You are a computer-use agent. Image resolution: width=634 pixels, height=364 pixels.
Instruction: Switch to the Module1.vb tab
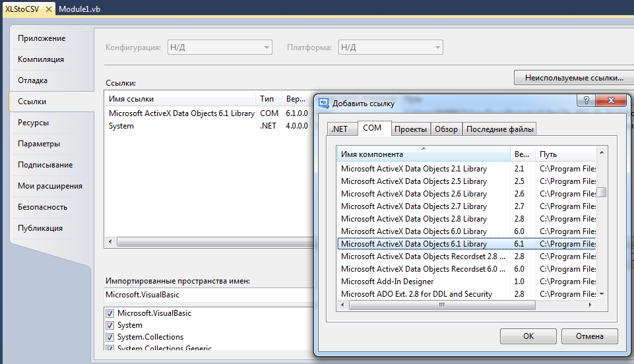(x=79, y=9)
